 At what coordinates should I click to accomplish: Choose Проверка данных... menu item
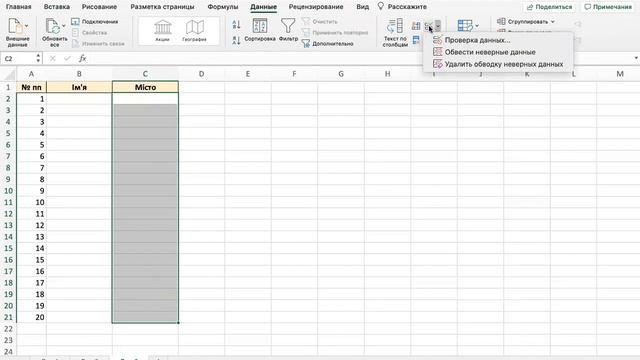(x=498, y=40)
